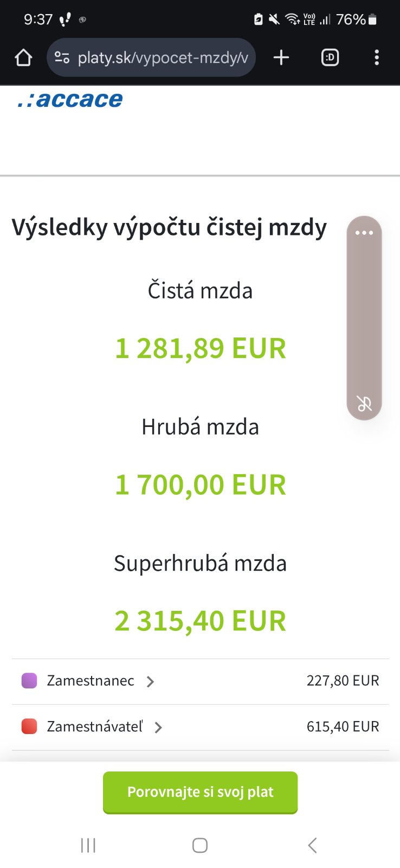Tap purple Zamestnanec color swatch
The width and height of the screenshot is (400, 868).
click(29, 680)
